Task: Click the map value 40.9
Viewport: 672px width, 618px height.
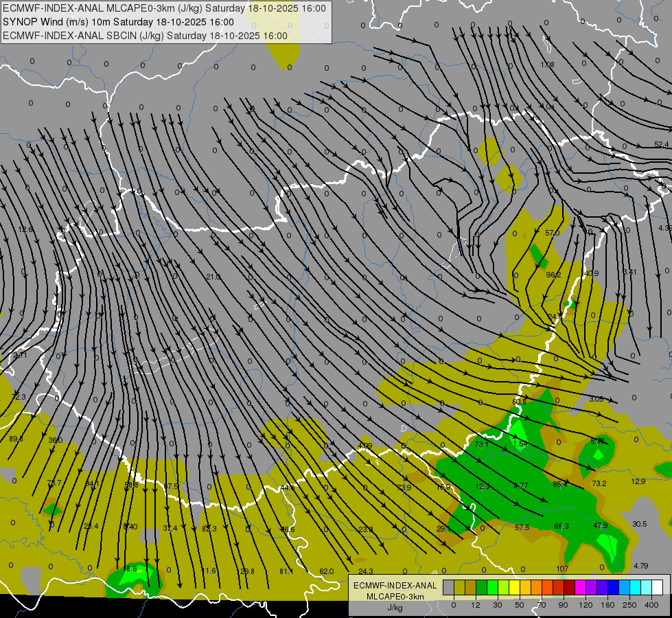Action: 592,273
